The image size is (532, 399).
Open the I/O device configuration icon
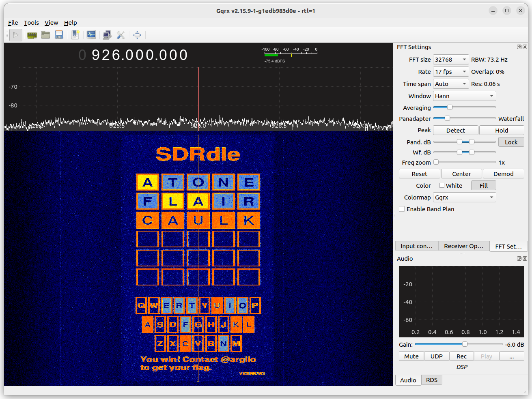click(32, 35)
